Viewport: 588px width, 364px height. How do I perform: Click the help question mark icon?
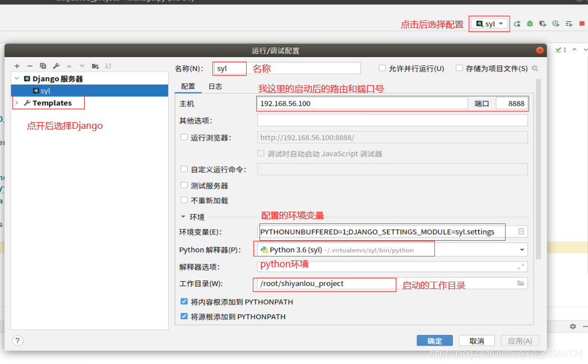[18, 340]
